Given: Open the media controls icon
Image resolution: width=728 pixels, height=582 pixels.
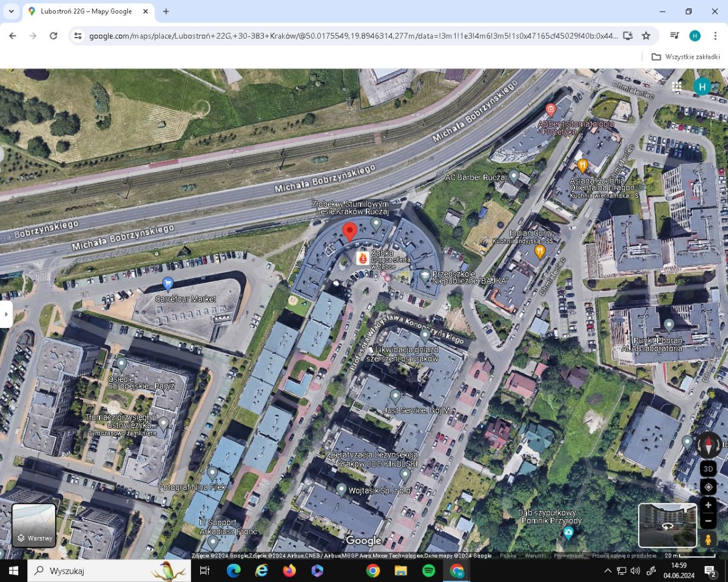Looking at the screenshot, I should (x=675, y=36).
